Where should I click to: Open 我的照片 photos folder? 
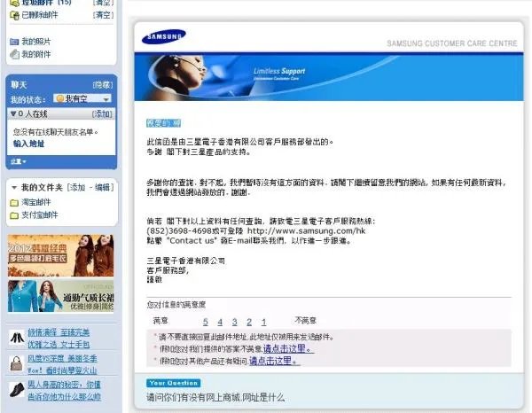36,42
